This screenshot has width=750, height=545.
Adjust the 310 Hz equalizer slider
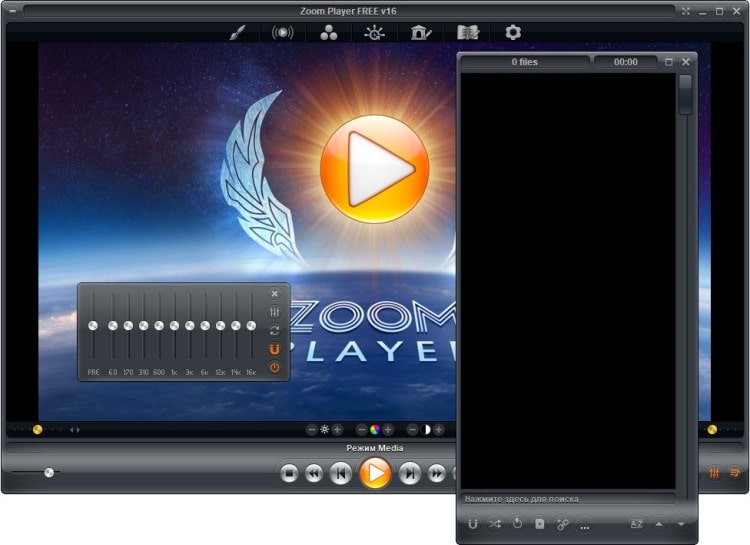(x=143, y=326)
